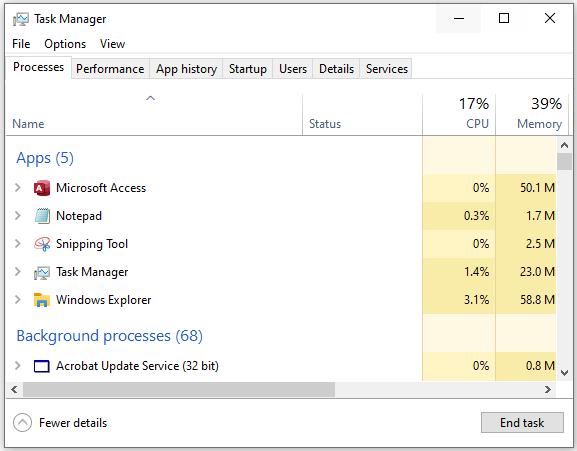Screen dimensions: 577x451
Task: Switch to the App history tab
Action: (x=186, y=69)
